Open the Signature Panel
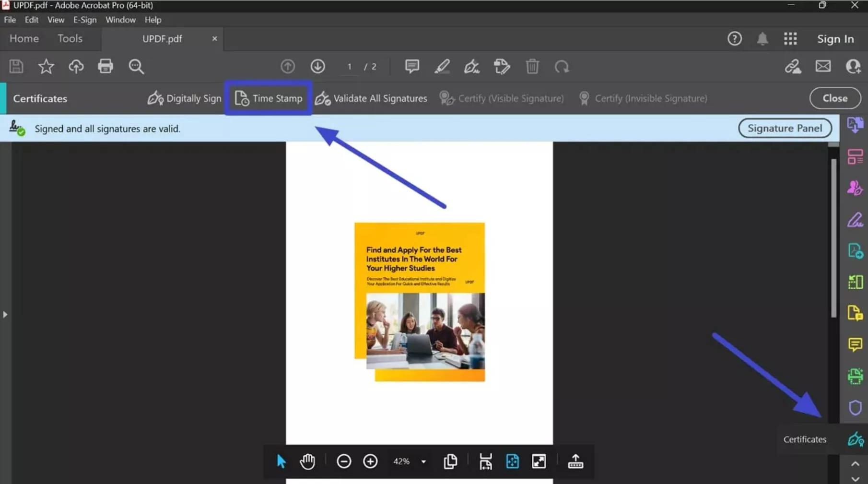This screenshot has height=484, width=868. 785,128
